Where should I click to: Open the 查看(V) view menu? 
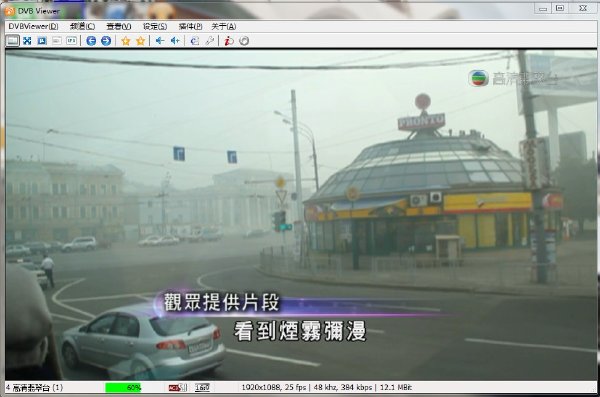[119, 26]
